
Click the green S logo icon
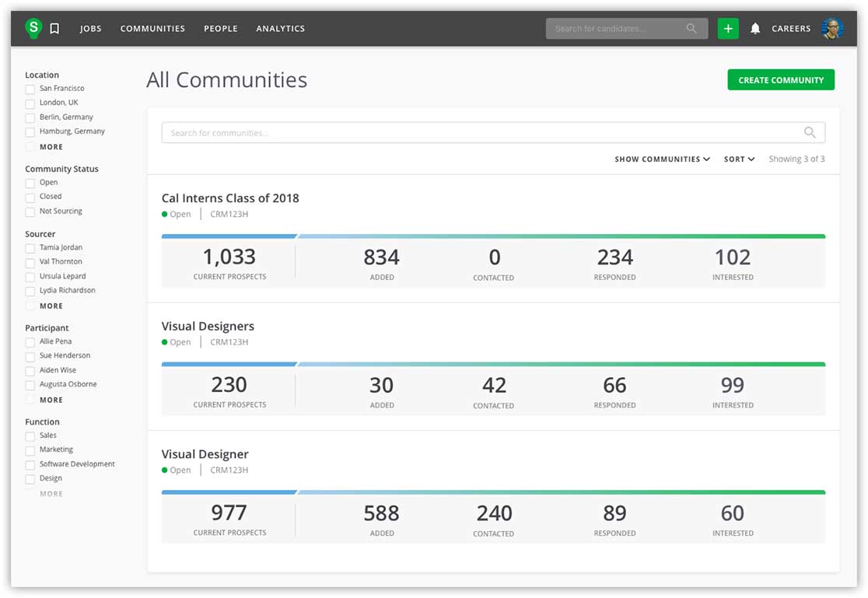point(33,28)
